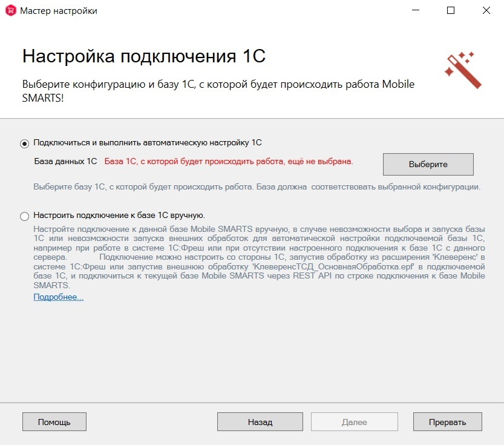Open the Подробнее... link
Image resolution: width=504 pixels, height=445 pixels.
(59, 297)
